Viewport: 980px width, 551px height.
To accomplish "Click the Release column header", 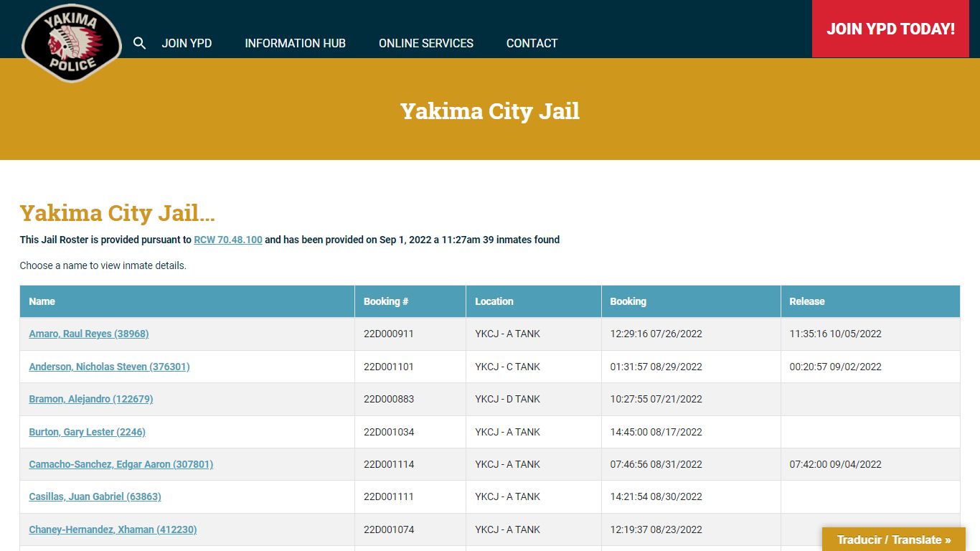I will tap(870, 301).
